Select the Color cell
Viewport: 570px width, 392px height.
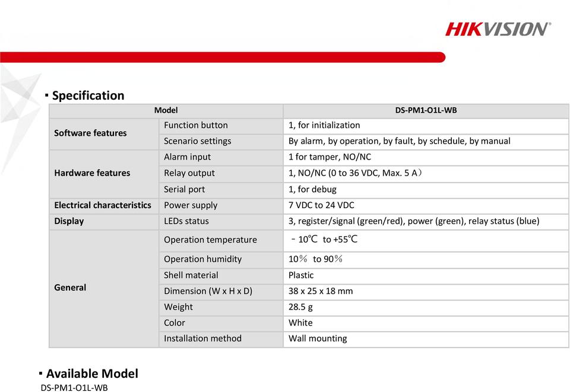pyautogui.click(x=221, y=323)
